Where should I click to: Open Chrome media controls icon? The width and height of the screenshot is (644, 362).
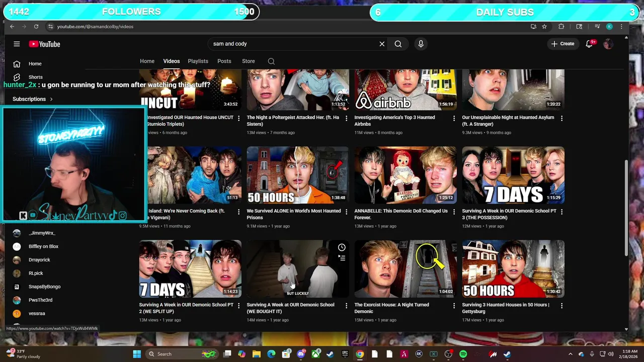[597, 26]
